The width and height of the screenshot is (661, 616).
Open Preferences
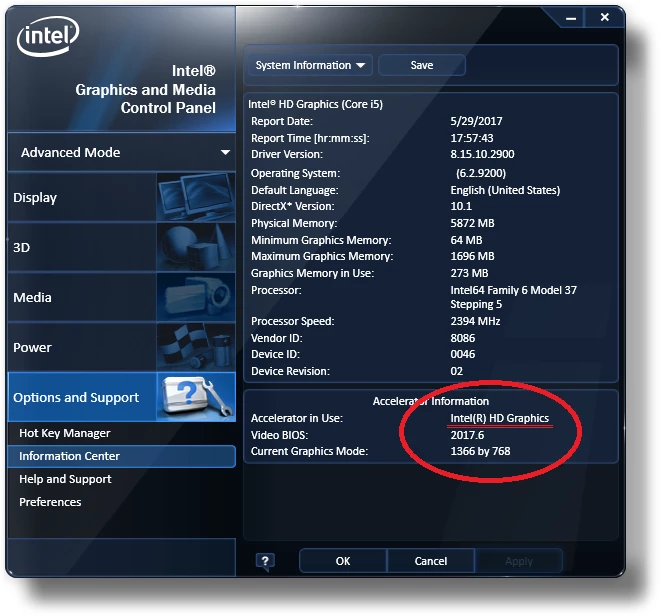(50, 502)
